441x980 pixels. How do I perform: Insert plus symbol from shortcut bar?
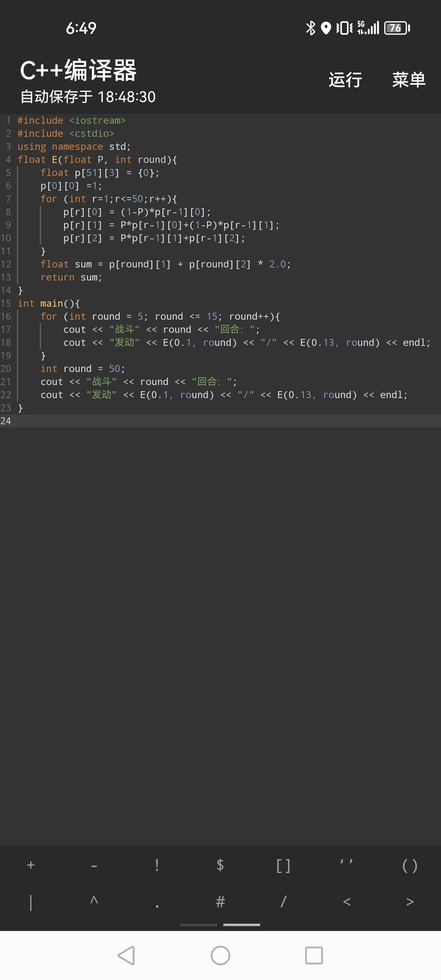click(31, 865)
